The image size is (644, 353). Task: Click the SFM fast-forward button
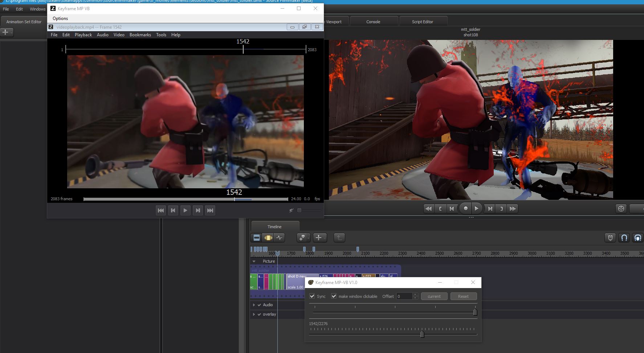point(513,209)
